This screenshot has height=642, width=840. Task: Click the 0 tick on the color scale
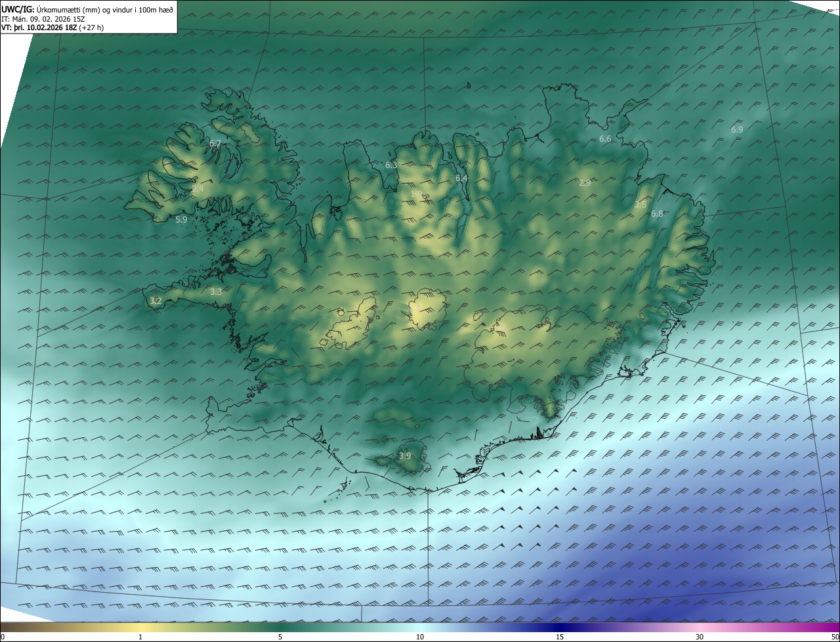click(x=3, y=637)
